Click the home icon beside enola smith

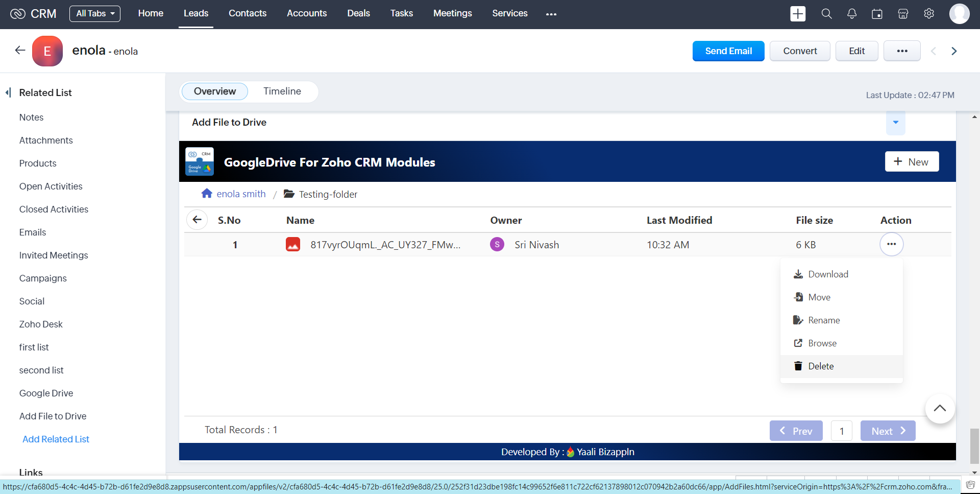[x=207, y=194]
